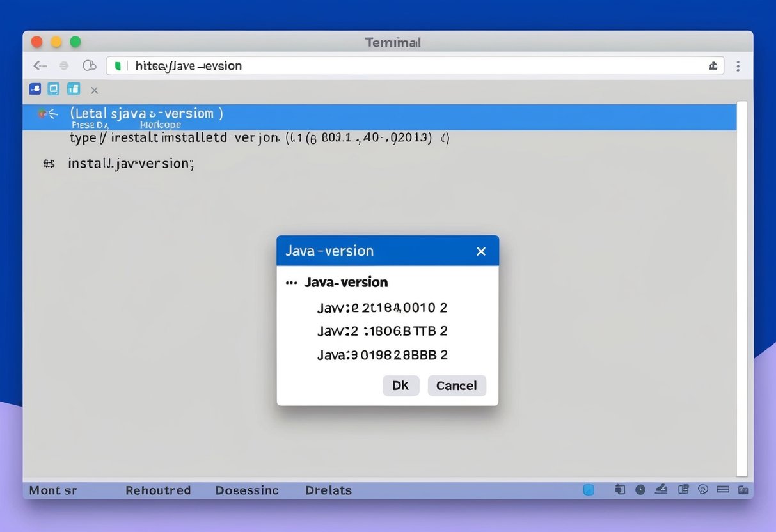
Task: Click the blue square status bar icon
Action: 589,490
